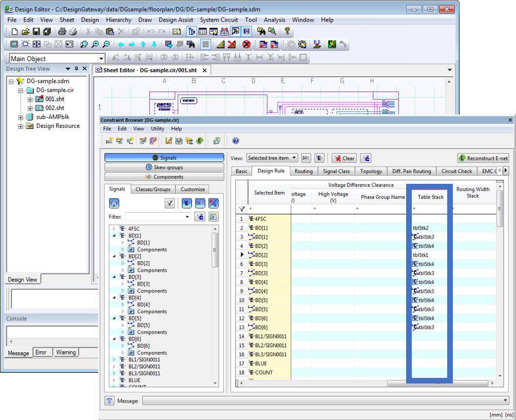The image size is (516, 420).
Task: Switch to the Topology tab
Action: [371, 171]
